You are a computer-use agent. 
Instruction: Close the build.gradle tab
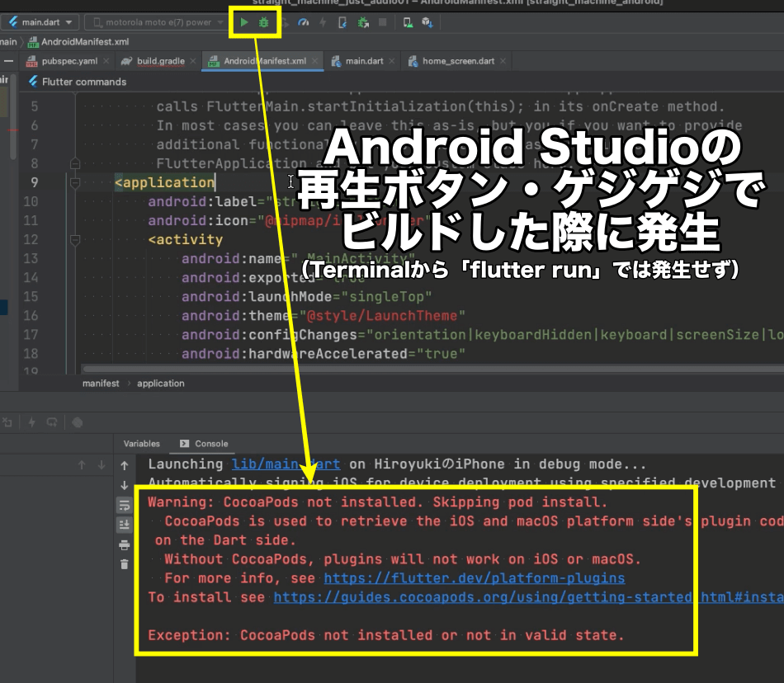point(193,61)
